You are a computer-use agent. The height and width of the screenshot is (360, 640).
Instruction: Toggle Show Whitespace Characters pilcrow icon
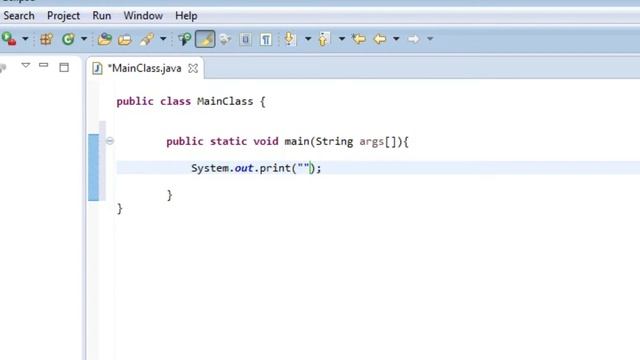(266, 39)
